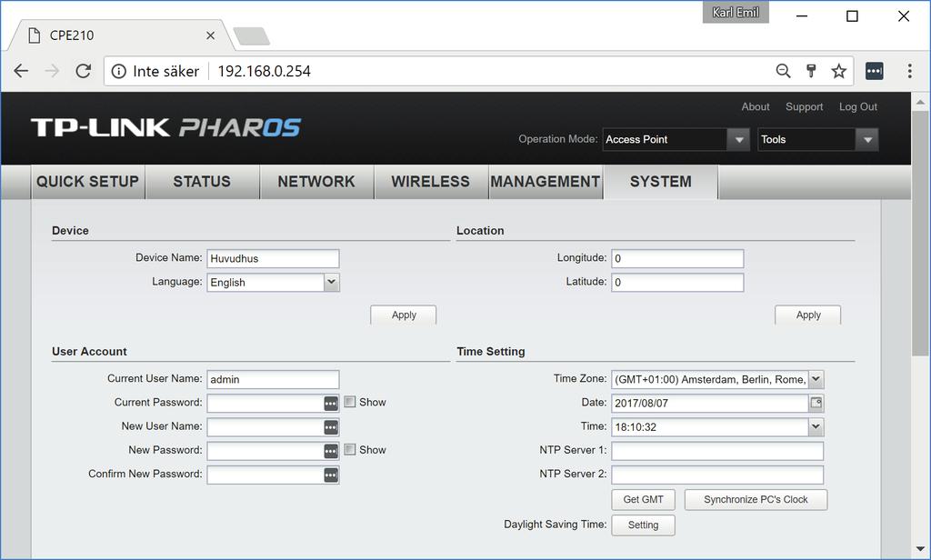This screenshot has height=560, width=931.
Task: Go back using the browser back arrow
Action: pyautogui.click(x=22, y=71)
